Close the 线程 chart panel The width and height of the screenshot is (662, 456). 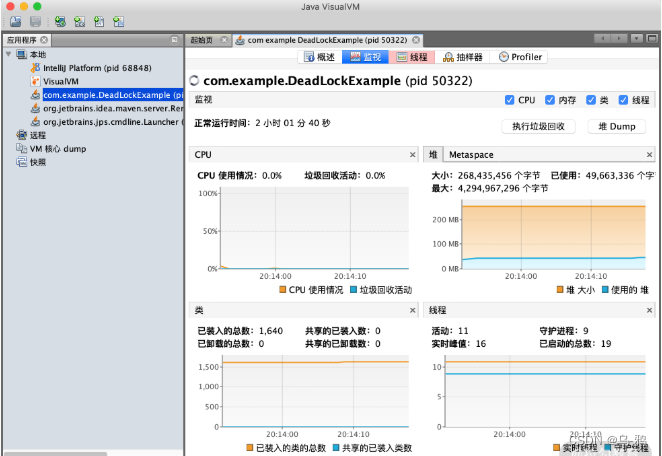[x=649, y=310]
